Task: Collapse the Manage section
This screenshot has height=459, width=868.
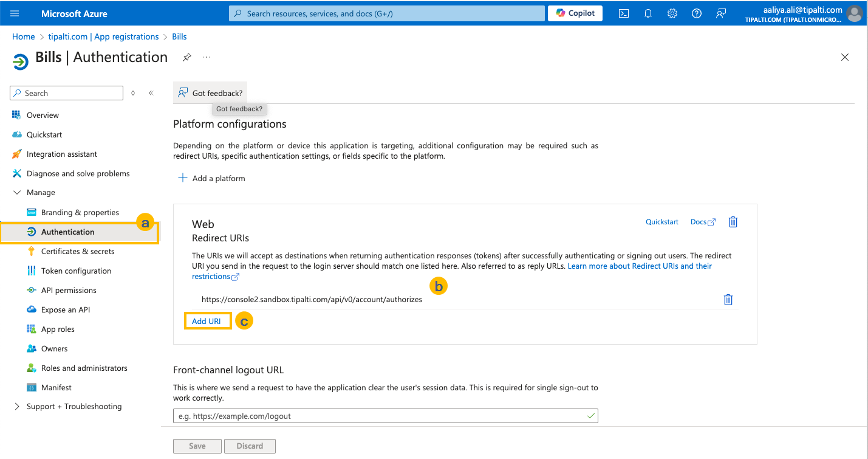Action: coord(16,192)
